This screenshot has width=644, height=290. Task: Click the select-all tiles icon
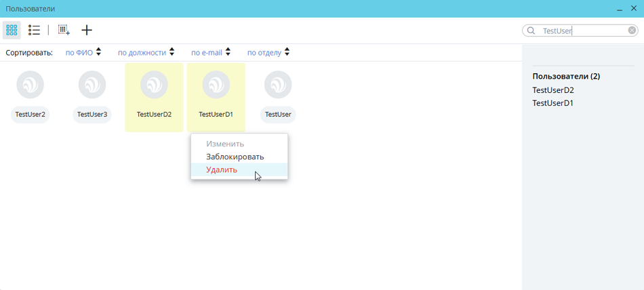tap(64, 30)
